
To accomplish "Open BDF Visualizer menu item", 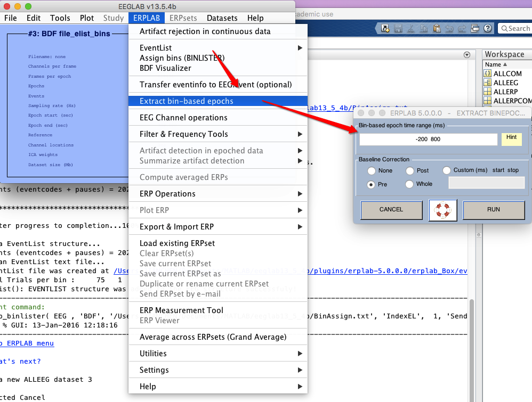I will (x=218, y=68).
